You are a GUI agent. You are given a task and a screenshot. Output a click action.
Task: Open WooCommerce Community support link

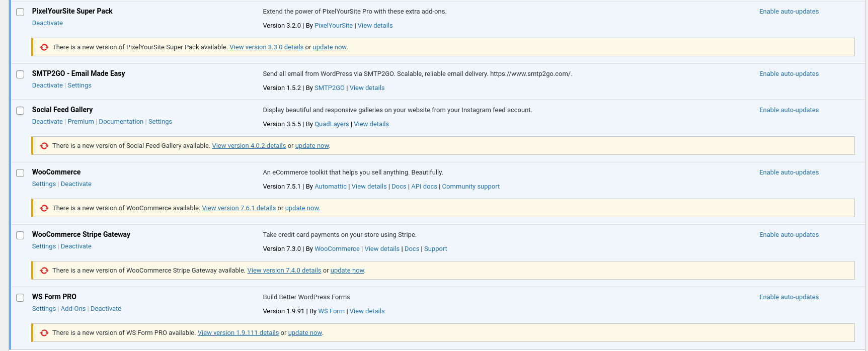click(x=470, y=187)
